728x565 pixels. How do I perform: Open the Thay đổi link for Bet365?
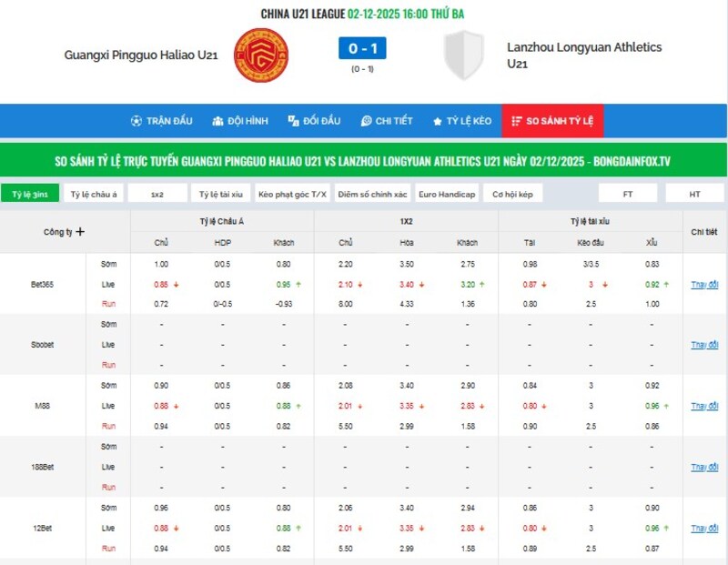click(704, 284)
